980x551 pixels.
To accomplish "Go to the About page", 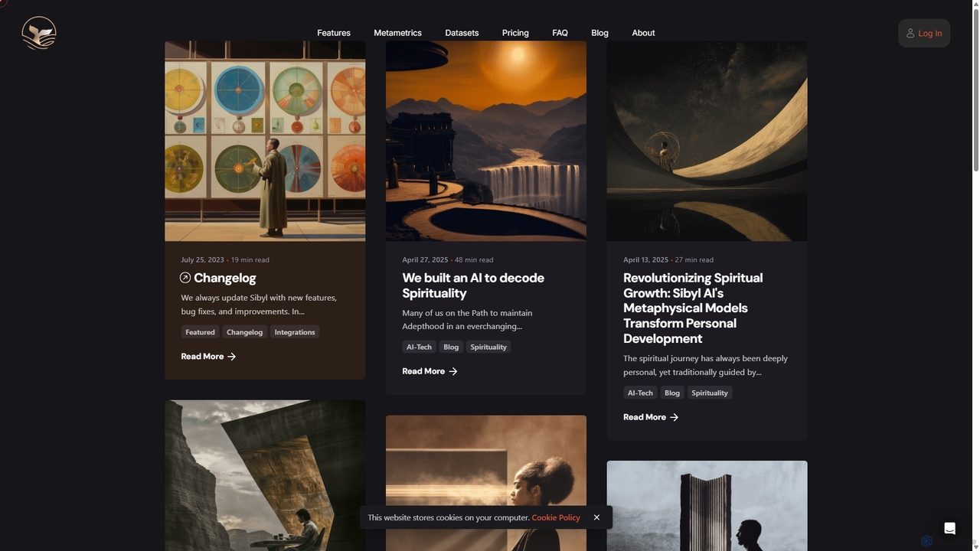I will (x=643, y=33).
